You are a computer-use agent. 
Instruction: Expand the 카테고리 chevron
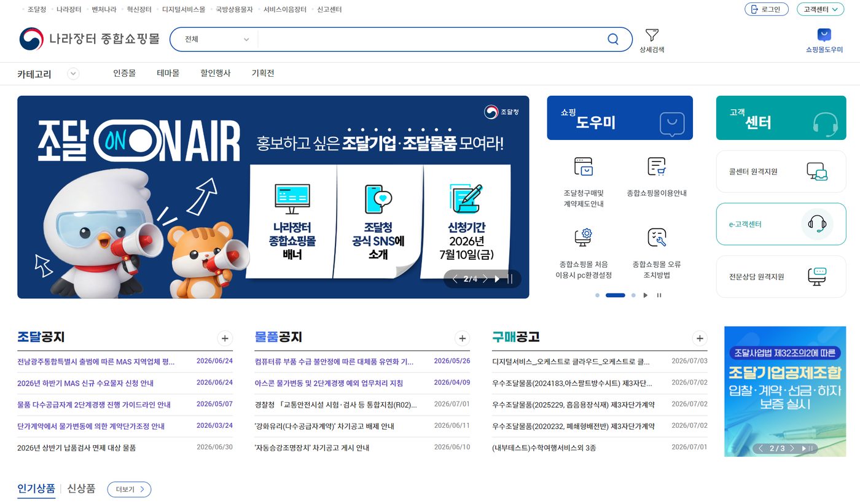[x=73, y=74]
